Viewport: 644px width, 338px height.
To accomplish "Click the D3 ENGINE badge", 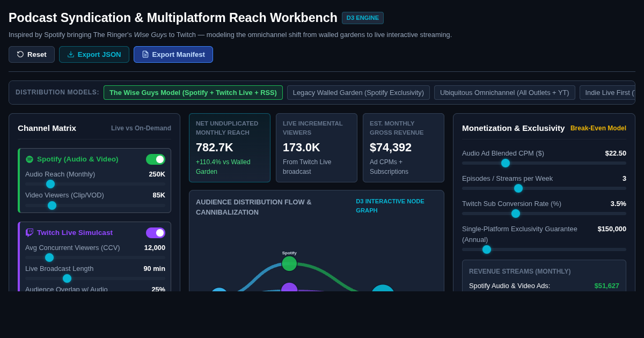I will point(363,18).
